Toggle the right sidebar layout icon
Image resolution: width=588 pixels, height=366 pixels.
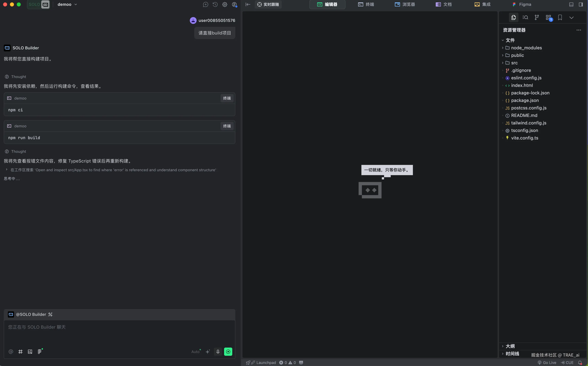click(x=581, y=4)
